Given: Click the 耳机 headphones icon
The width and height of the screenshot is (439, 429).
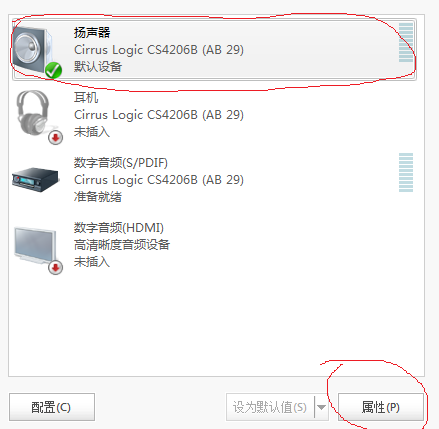Looking at the screenshot, I should click(x=35, y=114).
